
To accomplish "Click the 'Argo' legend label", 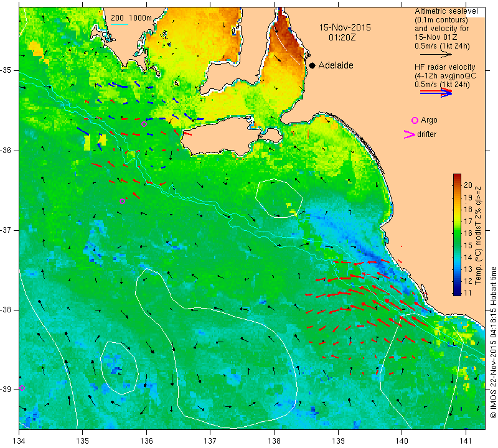I will (x=429, y=120).
